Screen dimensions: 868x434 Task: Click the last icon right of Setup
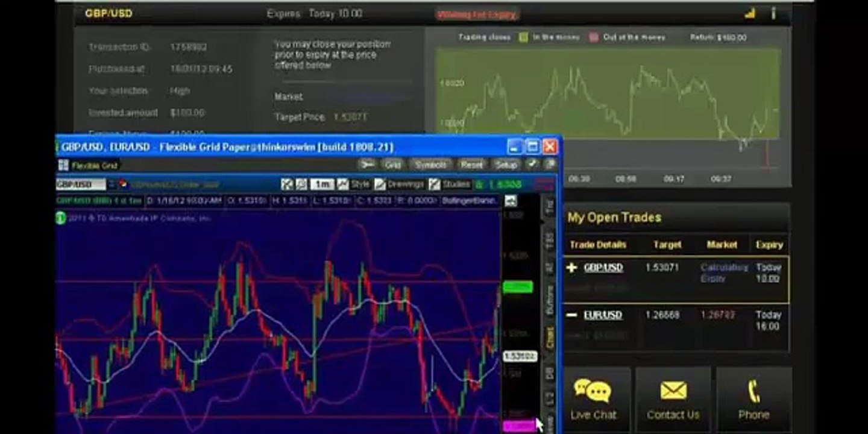(x=550, y=163)
